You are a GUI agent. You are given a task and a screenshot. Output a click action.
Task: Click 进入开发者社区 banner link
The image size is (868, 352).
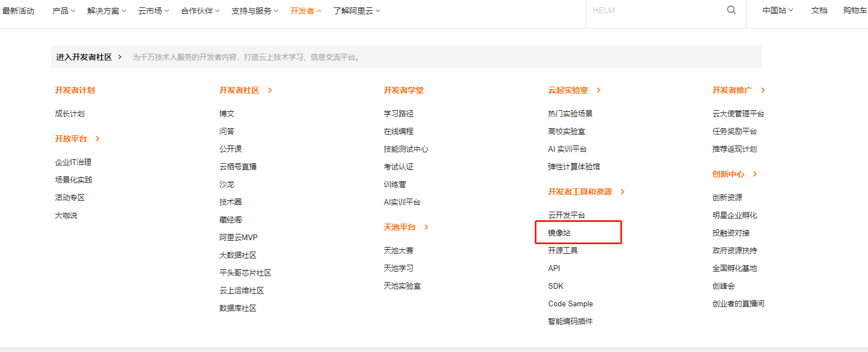[89, 57]
